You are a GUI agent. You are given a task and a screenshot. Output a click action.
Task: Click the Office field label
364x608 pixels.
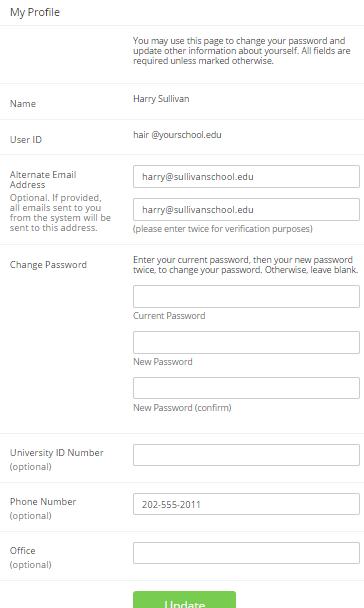click(x=22, y=551)
